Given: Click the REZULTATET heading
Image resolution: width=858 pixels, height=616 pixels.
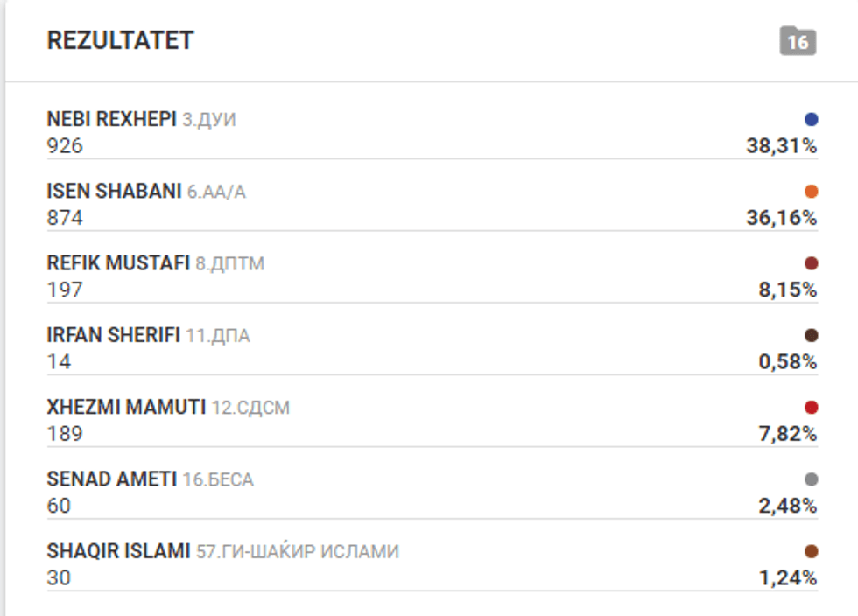Looking at the screenshot, I should [120, 40].
